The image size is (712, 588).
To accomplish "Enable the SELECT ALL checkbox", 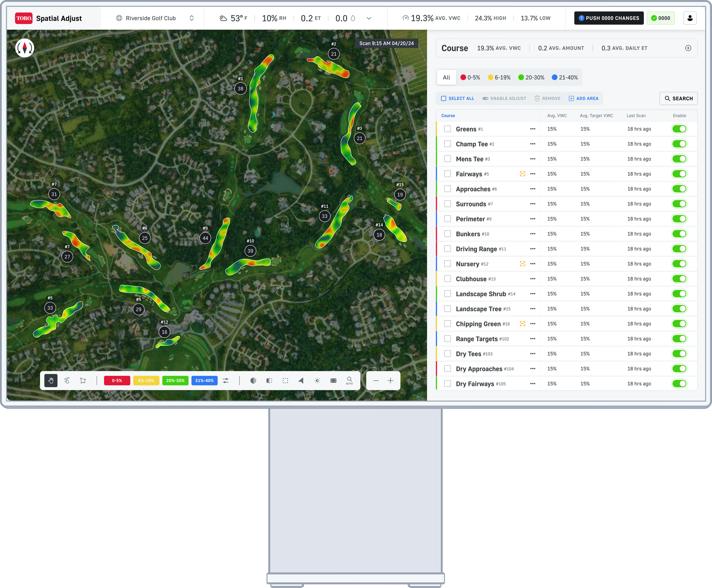I will (x=444, y=98).
